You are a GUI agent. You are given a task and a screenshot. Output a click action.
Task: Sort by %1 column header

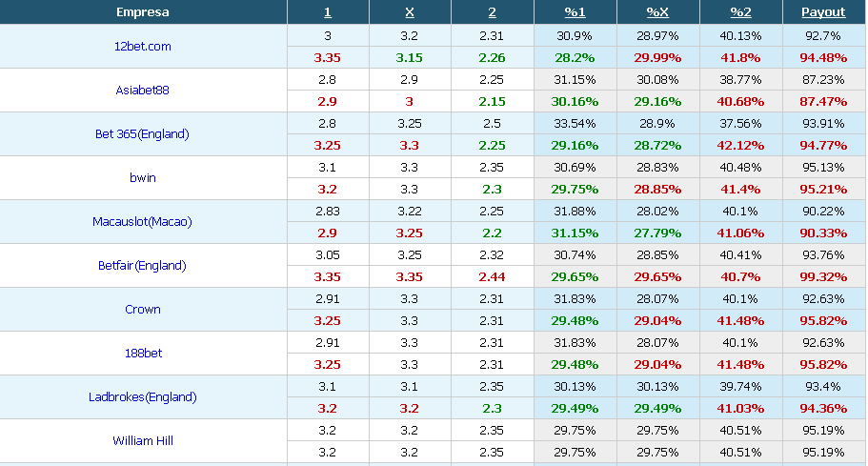(575, 12)
